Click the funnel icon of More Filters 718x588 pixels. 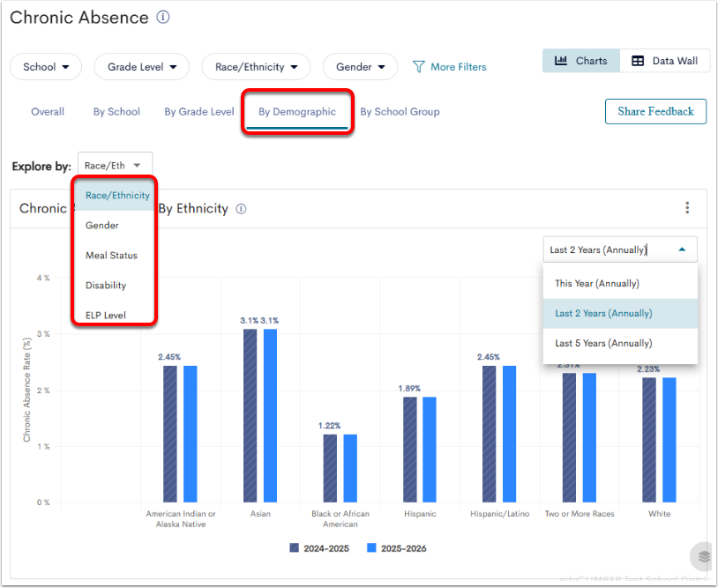coord(418,67)
